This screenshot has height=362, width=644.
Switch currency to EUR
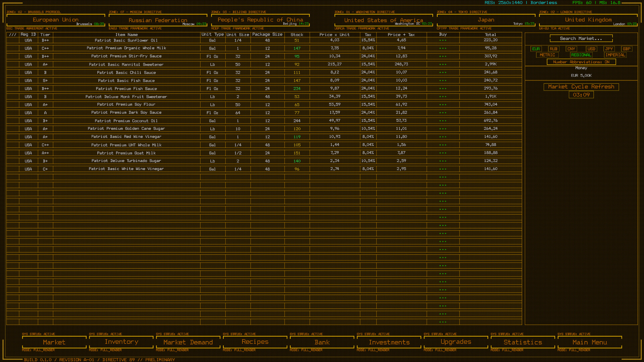(536, 49)
